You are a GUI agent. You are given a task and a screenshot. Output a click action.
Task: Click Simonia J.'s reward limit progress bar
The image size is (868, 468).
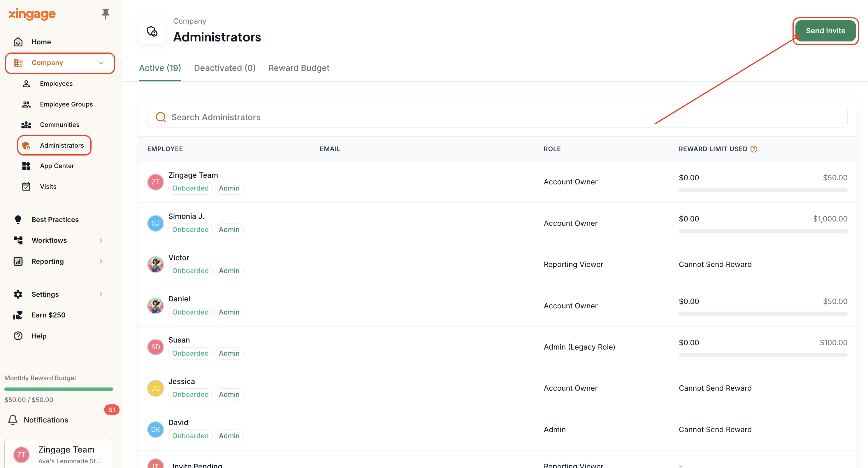763,231
